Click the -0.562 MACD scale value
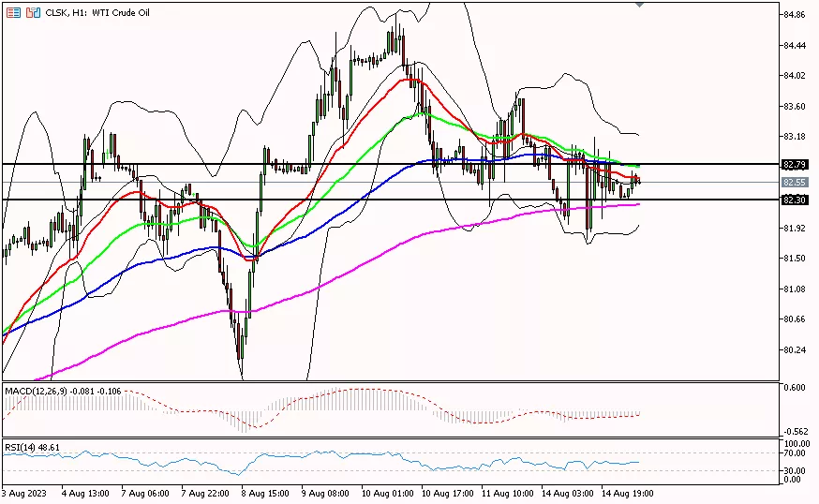The height and width of the screenshot is (504, 819). click(x=796, y=432)
